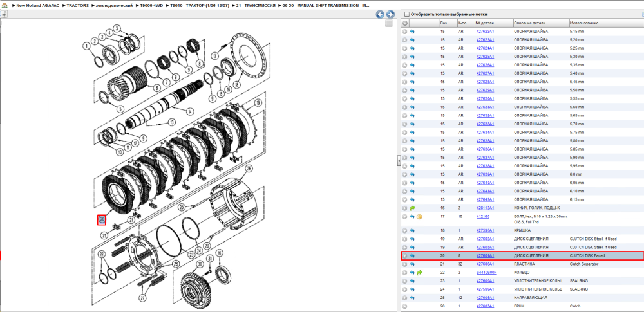This screenshot has width=644, height=312.
Task: Open '06-30 - MANUAL SHIFT TRANSMISSION' breadcrumb
Action: 326,6
